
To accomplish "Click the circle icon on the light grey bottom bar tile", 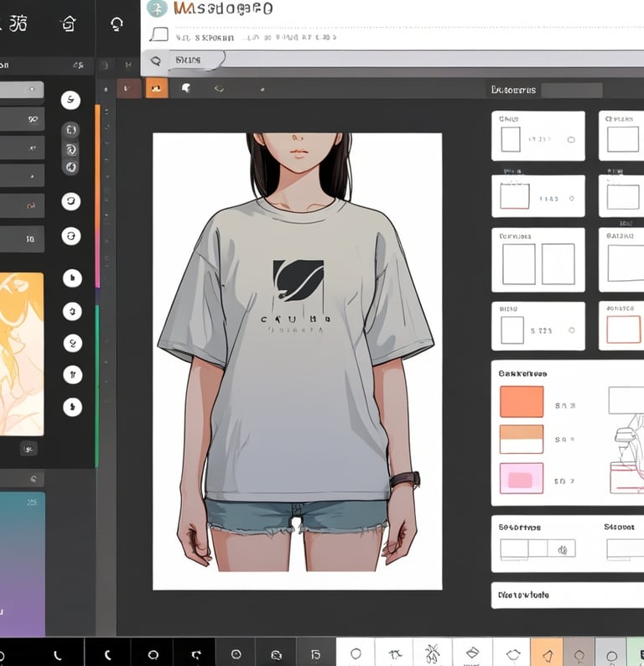I will (611, 656).
